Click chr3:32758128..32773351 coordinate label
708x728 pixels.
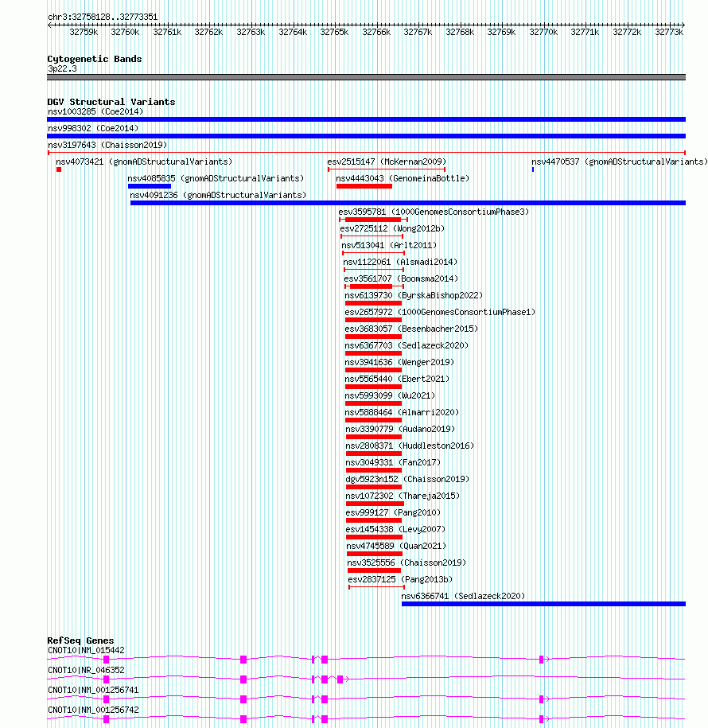[x=103, y=18]
